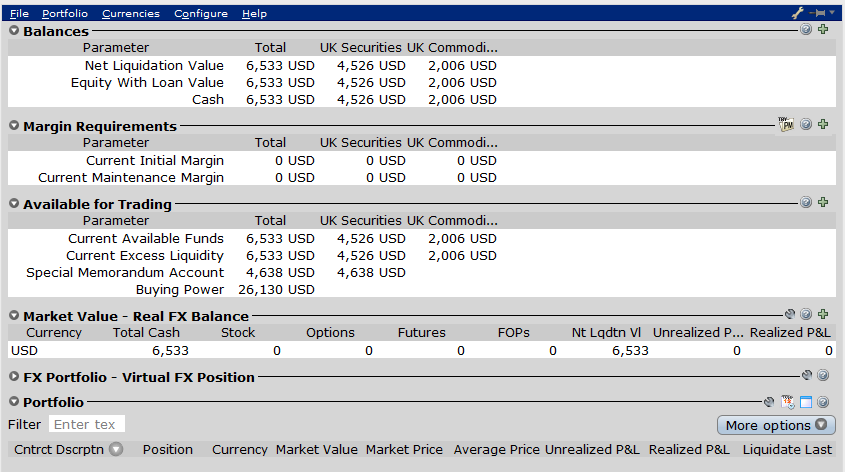845x472 pixels.
Task: Open the wrench configuration icon in title bar
Action: pyautogui.click(x=798, y=13)
